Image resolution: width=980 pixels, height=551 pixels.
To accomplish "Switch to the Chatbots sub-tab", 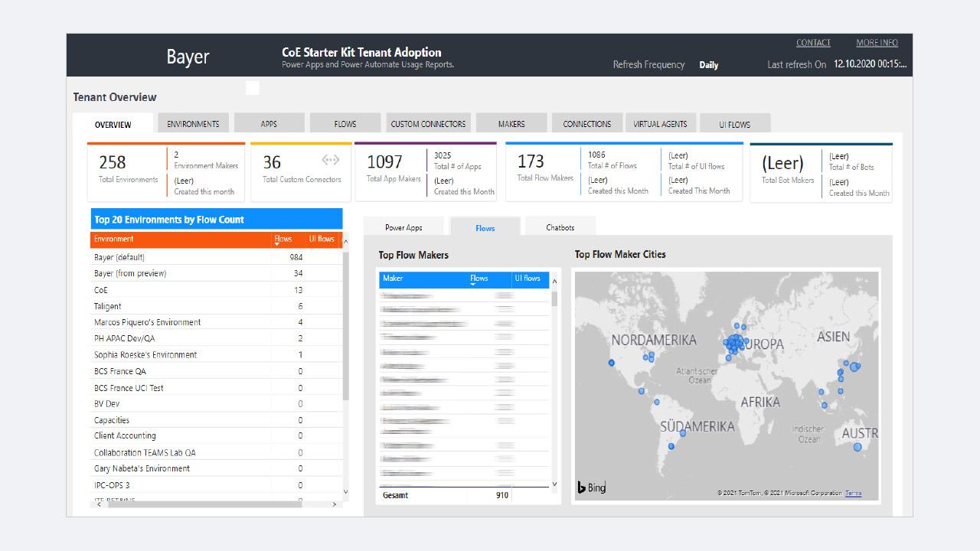I will coord(560,227).
